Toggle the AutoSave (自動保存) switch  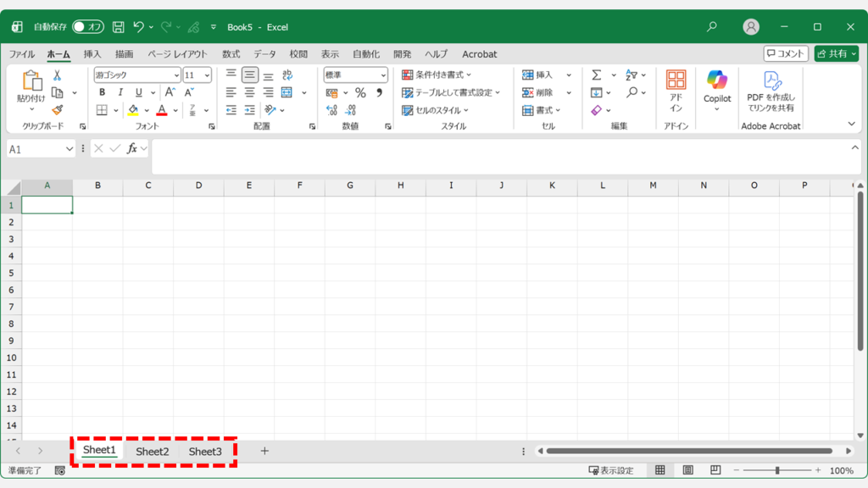point(87,27)
